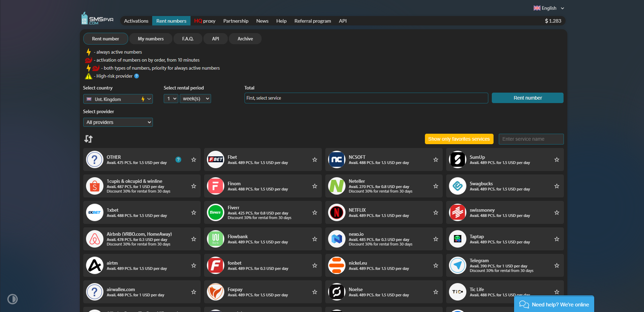Favorite the Airbnb service star
Viewport: 644px width, 312px height.
click(x=194, y=239)
